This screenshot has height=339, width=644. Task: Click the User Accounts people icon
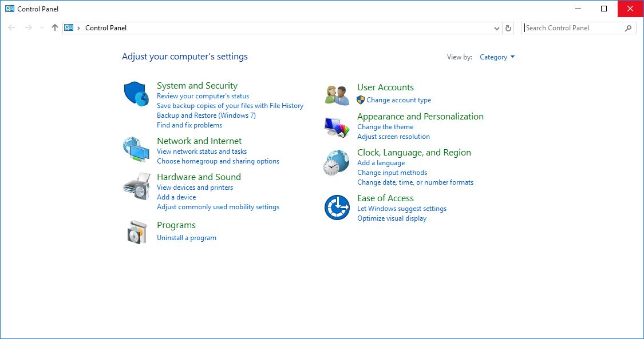click(x=337, y=95)
